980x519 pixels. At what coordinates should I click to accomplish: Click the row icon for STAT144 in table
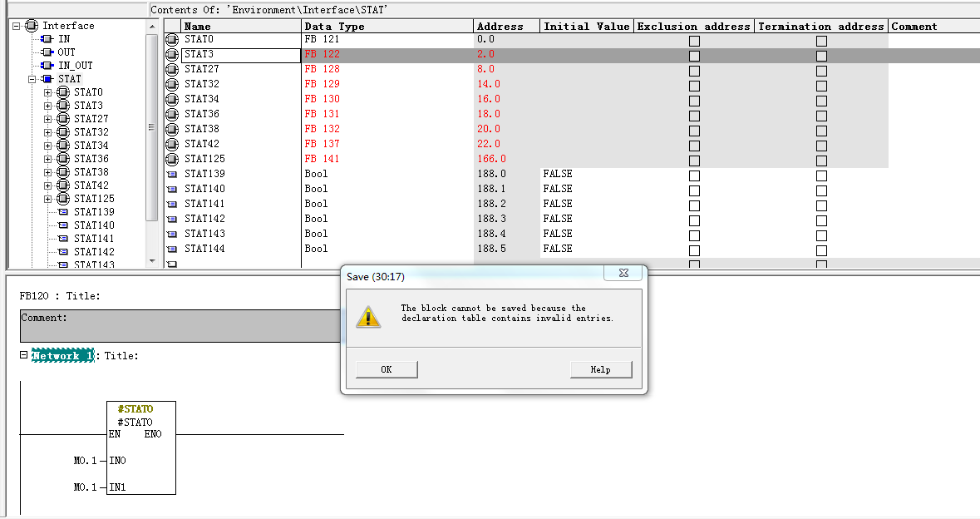pos(172,249)
